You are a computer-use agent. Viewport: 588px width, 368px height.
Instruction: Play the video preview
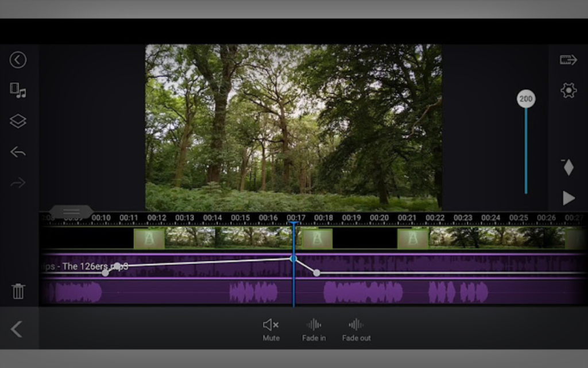tap(567, 198)
